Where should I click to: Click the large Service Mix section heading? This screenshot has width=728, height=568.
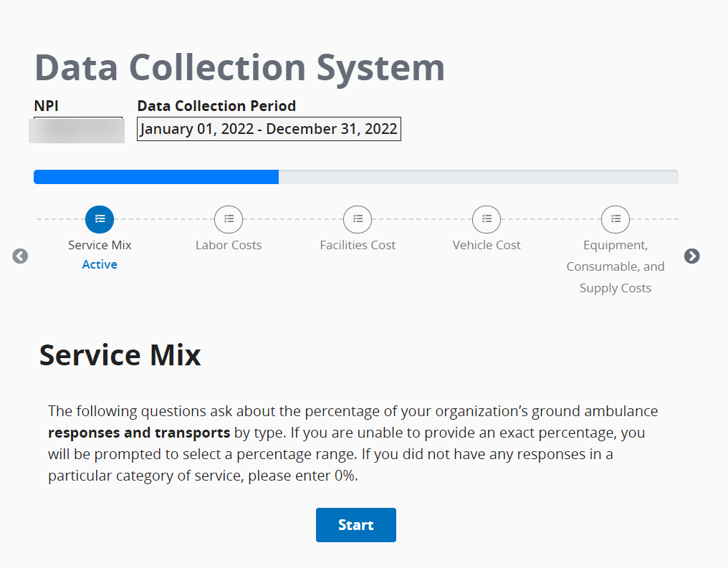click(120, 355)
